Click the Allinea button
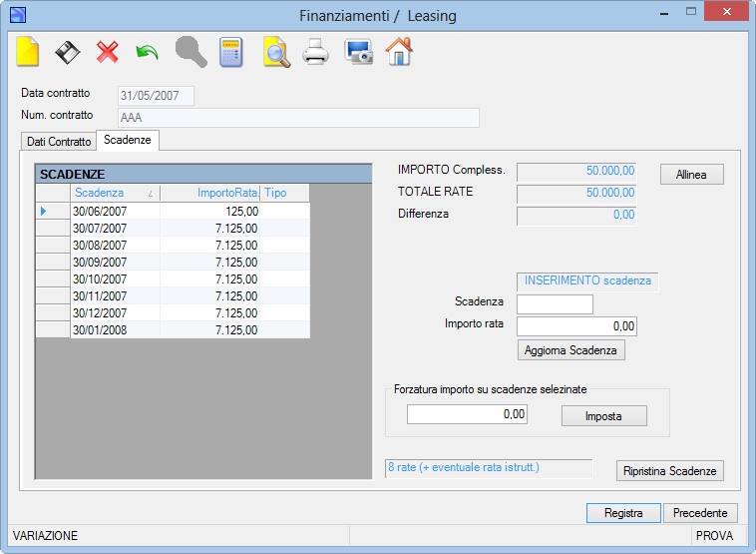The height and width of the screenshot is (554, 756). coord(691,175)
